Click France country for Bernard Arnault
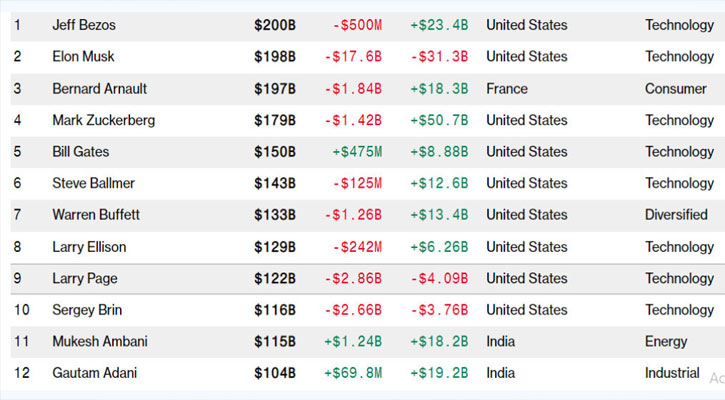Image resolution: width=725 pixels, height=400 pixels. pos(507,89)
